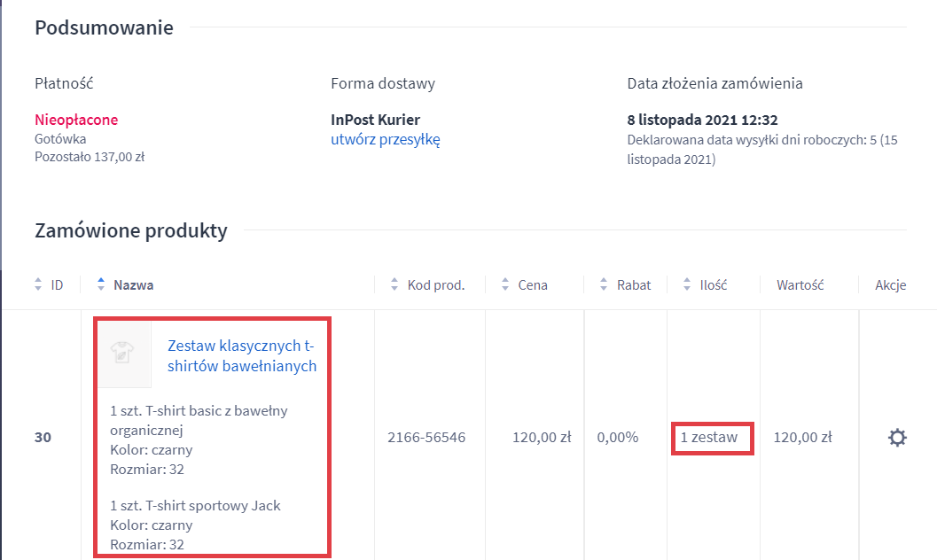Click the Wartość column header
Screen dimensions: 937x560
800,285
